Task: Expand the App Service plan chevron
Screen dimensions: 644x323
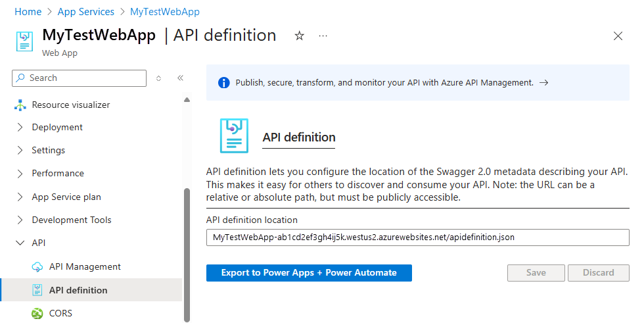Action: click(x=20, y=197)
